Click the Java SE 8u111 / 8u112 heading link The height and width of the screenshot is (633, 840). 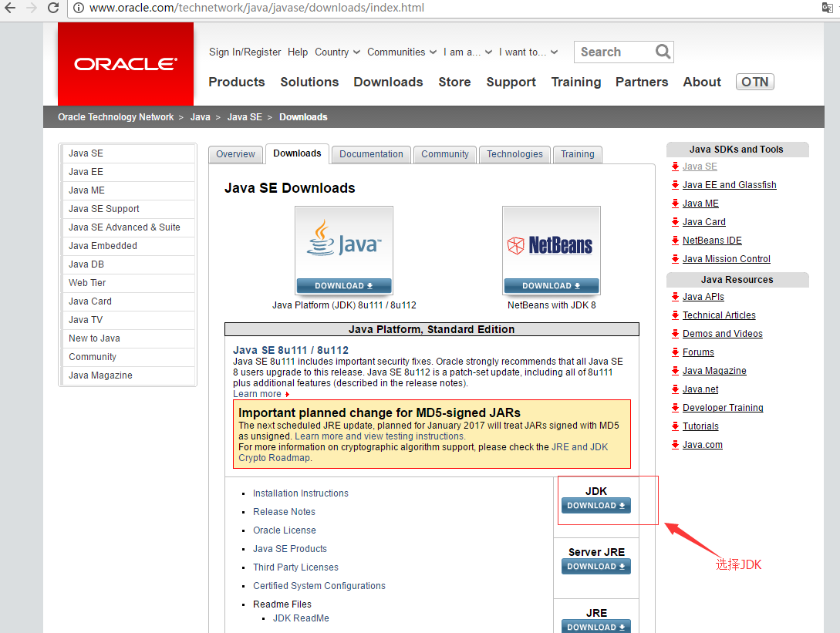(291, 350)
